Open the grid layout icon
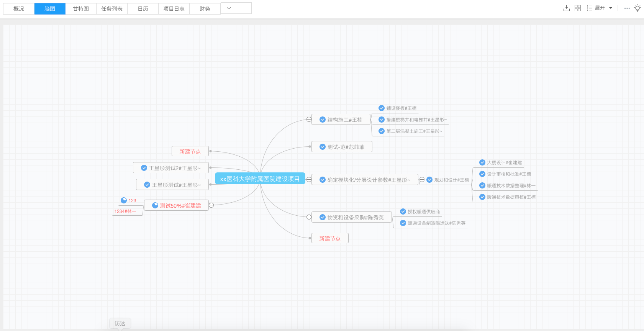The image size is (644, 331). point(578,8)
